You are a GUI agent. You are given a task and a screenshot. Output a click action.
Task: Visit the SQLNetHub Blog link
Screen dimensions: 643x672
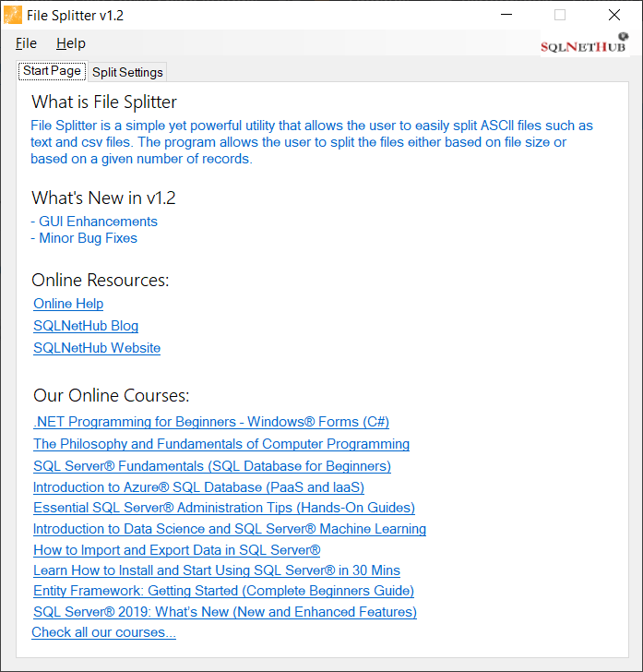click(86, 326)
